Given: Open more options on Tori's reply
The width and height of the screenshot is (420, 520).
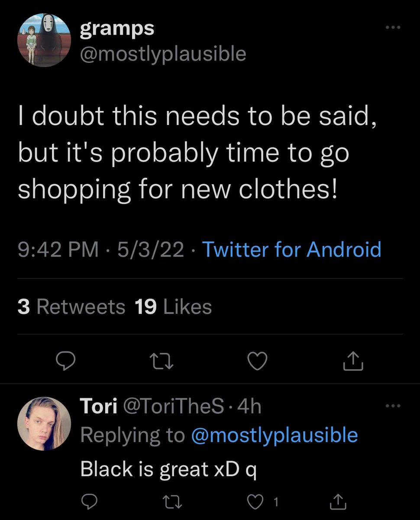Looking at the screenshot, I should [x=393, y=406].
